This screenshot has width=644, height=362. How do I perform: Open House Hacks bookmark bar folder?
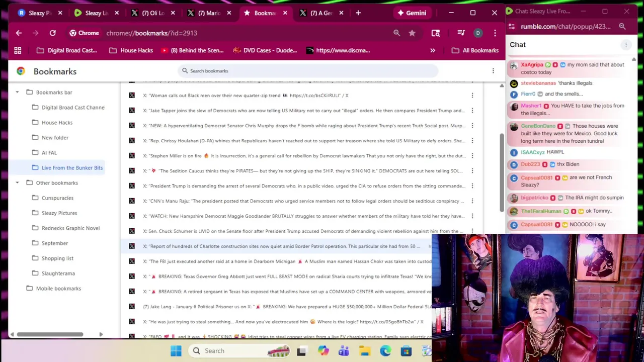pos(131,50)
